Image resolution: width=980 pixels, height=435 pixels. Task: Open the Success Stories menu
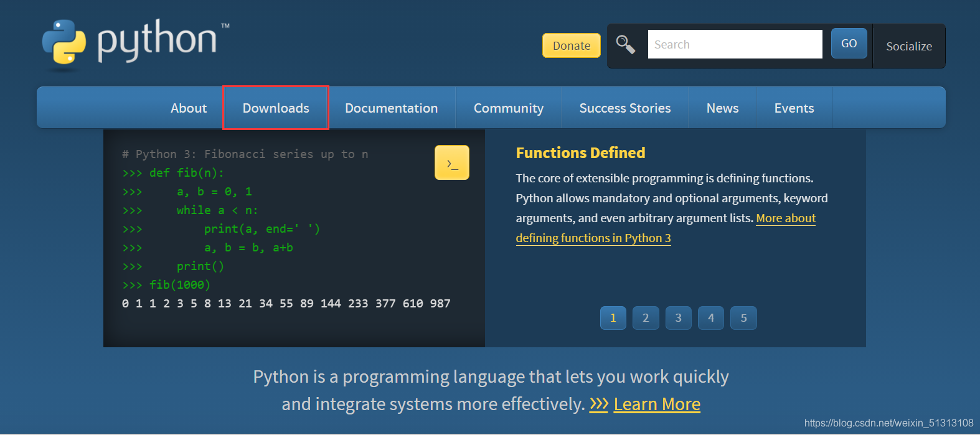[x=625, y=108]
